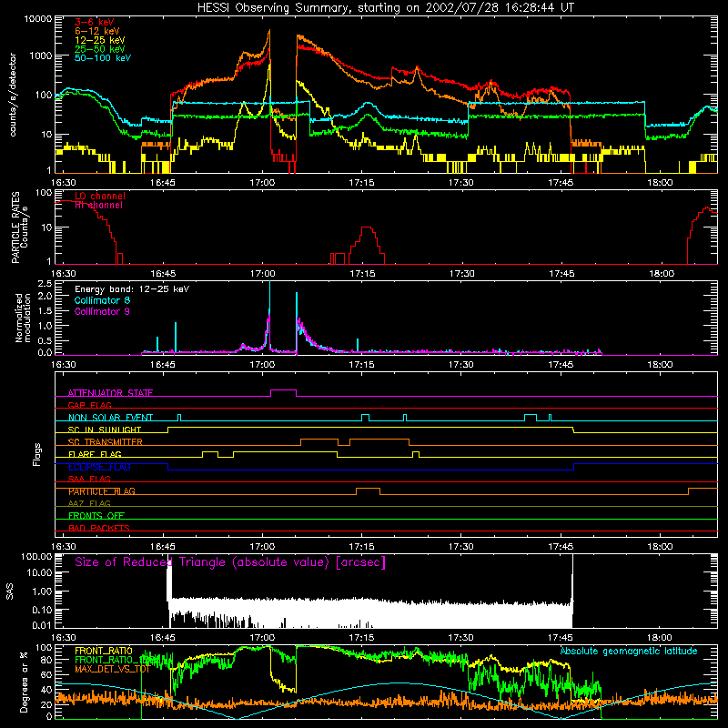Image resolution: width=728 pixels, height=728 pixels.
Task: Click the 17:45 tick under the flags plot
Action: coord(561,547)
